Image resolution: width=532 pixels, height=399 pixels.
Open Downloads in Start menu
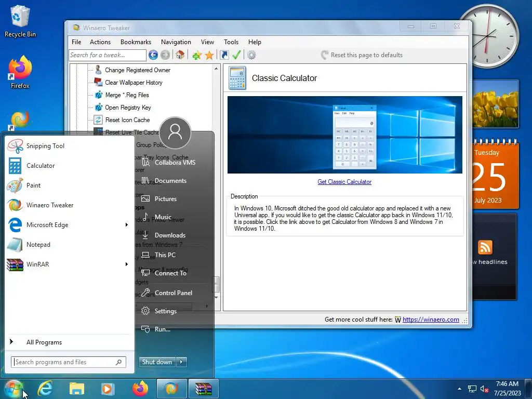click(170, 235)
